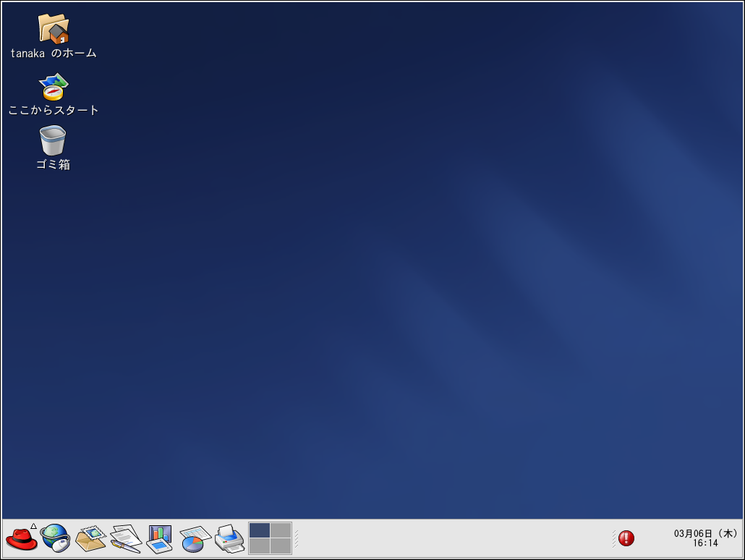Switch to the top-right workspace
The image size is (745, 560).
tap(281, 530)
